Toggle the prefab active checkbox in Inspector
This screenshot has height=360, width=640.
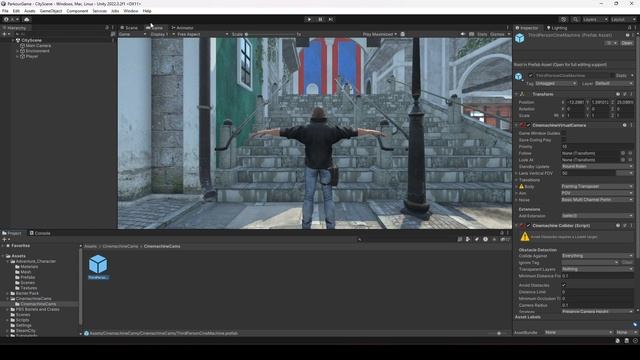531,76
